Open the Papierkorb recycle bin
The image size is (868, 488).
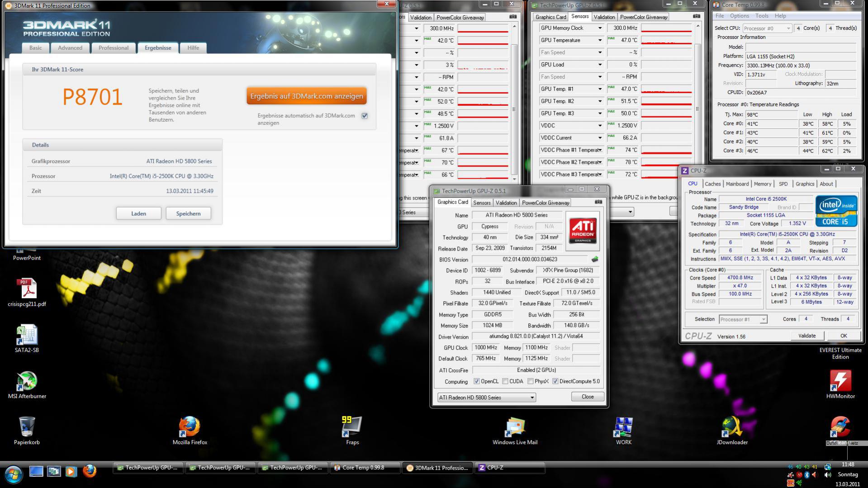pyautogui.click(x=27, y=431)
